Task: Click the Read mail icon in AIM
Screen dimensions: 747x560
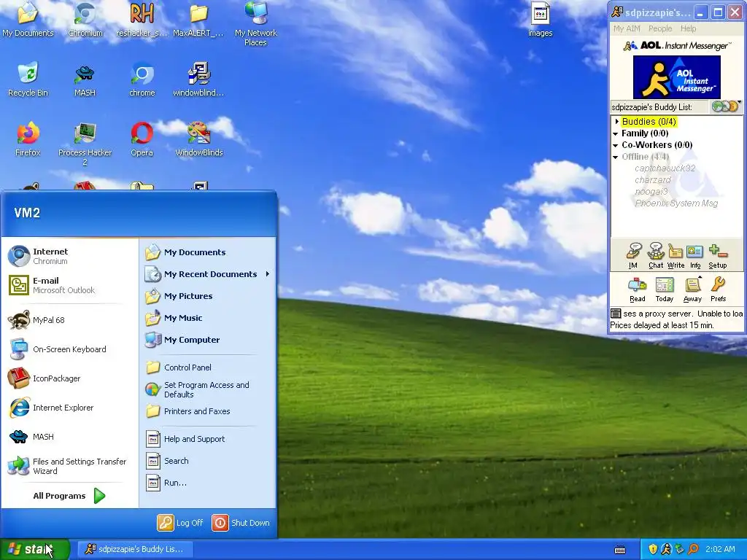Action: [x=638, y=289]
